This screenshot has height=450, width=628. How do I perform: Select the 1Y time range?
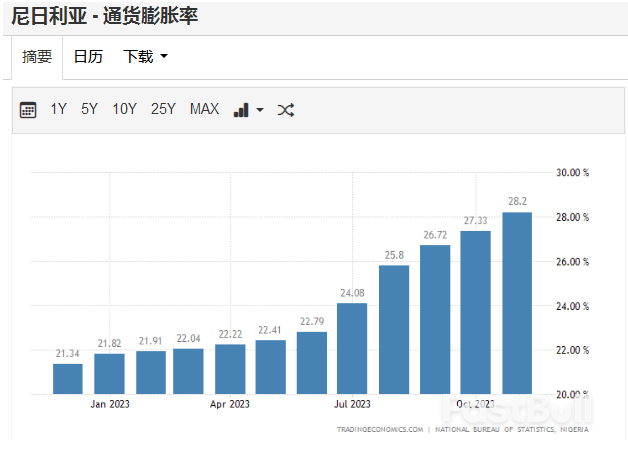[58, 109]
